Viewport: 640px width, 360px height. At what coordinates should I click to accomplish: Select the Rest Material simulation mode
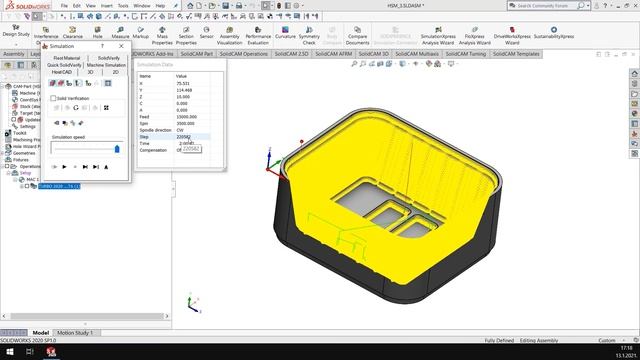click(67, 58)
